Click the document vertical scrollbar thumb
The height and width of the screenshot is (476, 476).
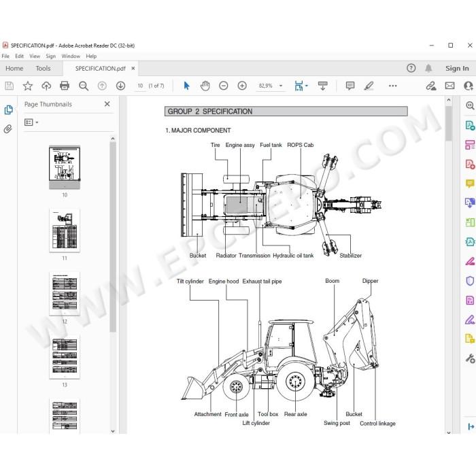449,123
